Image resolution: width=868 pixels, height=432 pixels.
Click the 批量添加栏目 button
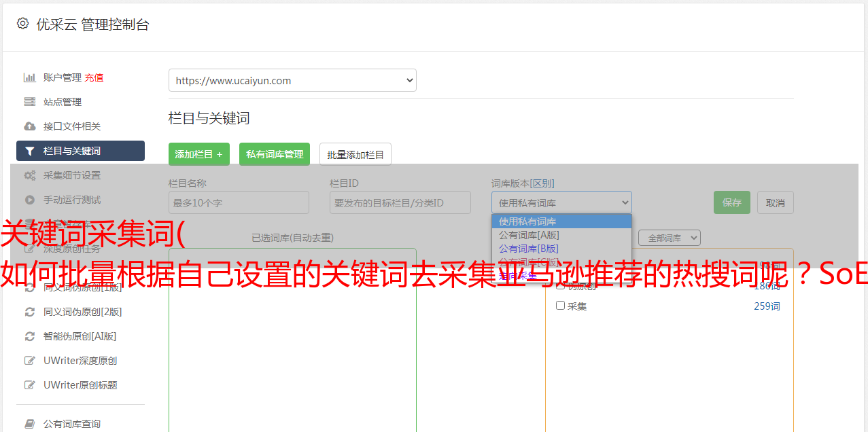(355, 154)
